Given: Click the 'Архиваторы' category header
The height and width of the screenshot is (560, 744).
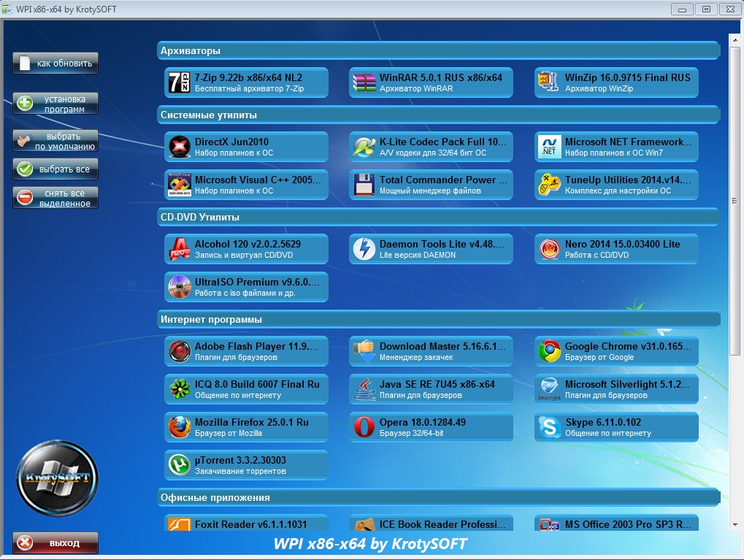Looking at the screenshot, I should point(438,50).
